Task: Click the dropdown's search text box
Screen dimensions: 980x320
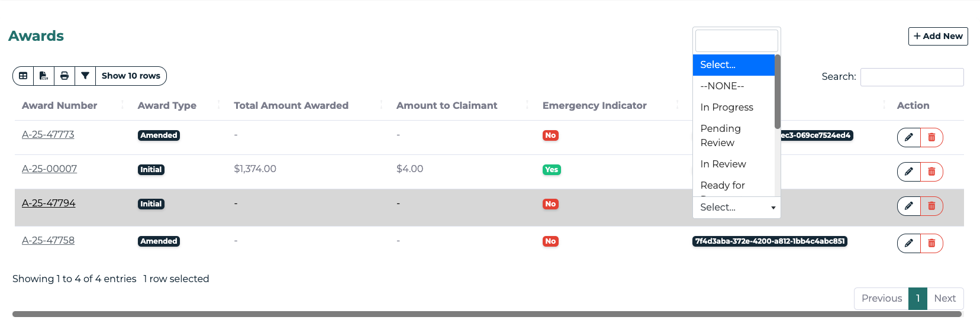Action: click(736, 41)
